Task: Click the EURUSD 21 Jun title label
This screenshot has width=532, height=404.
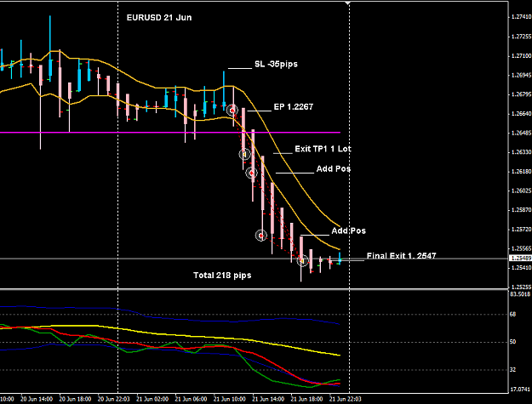Action: point(159,18)
